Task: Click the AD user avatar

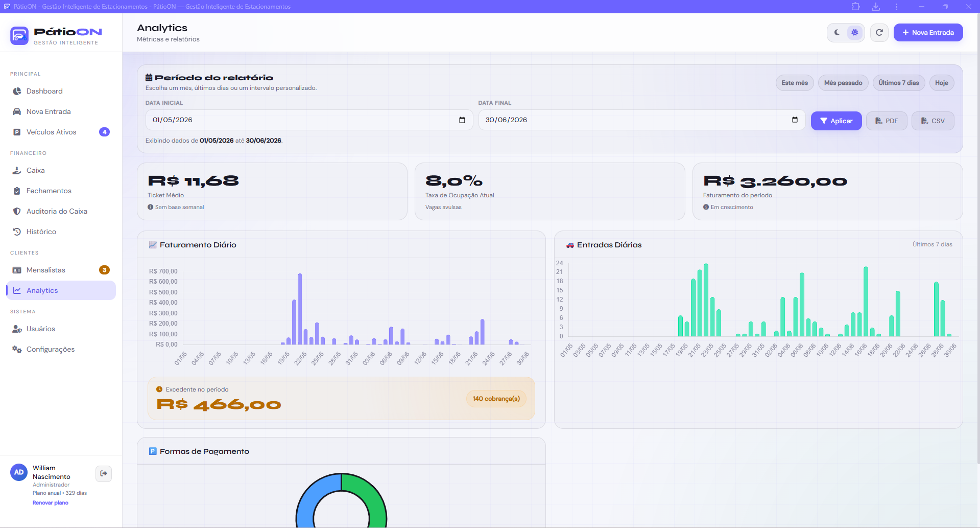Action: pos(19,472)
